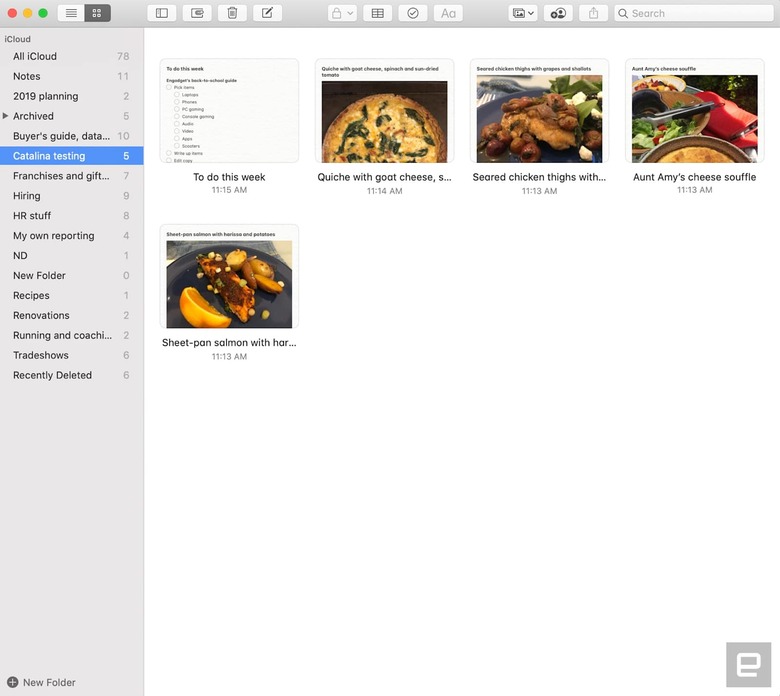Screen dimensions: 780x696
Task: Switch to list view
Action: coord(71,13)
